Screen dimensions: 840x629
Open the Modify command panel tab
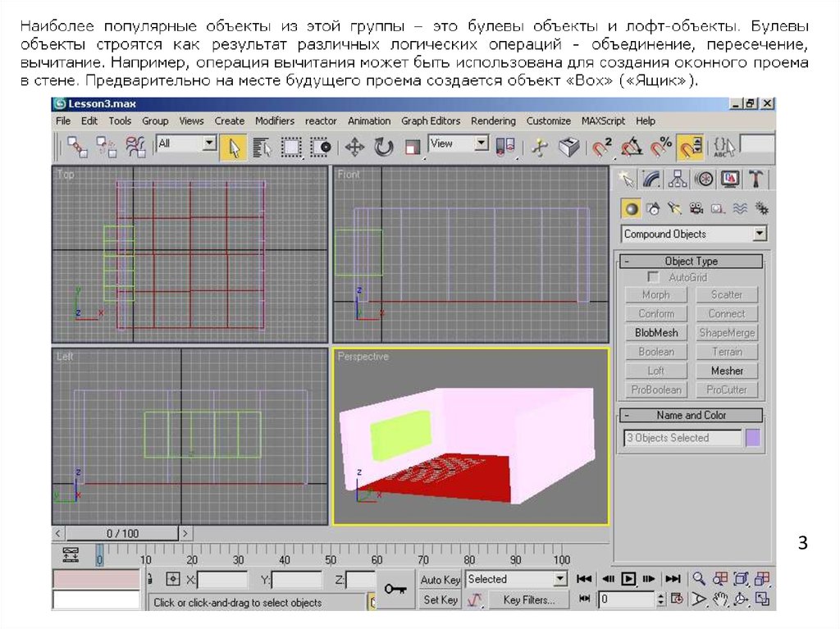coord(651,179)
